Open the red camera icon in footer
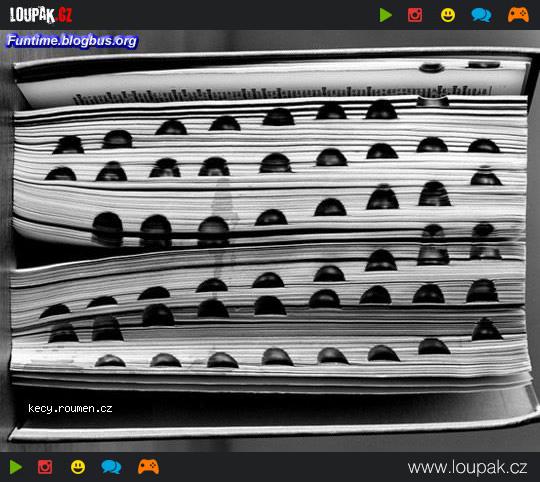 [45, 467]
